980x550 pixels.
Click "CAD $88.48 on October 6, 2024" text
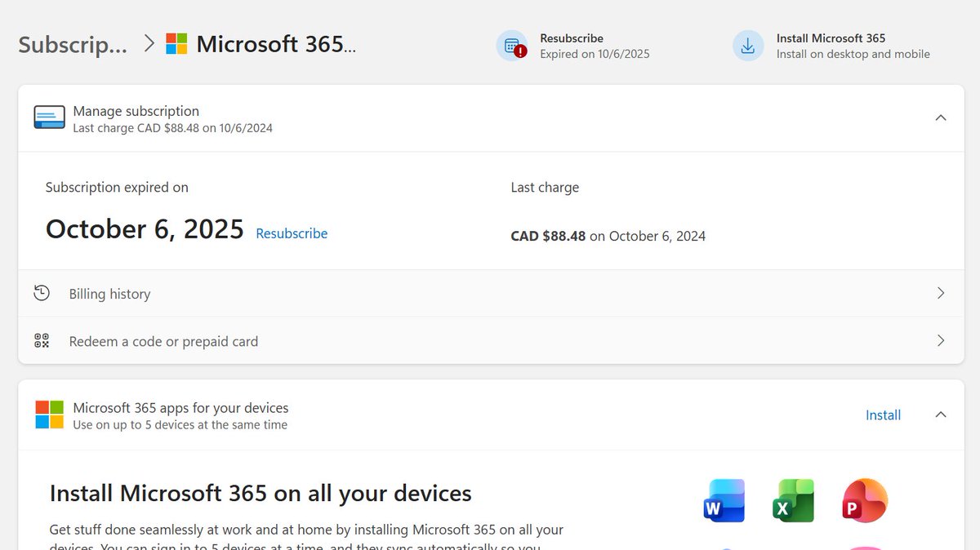[x=608, y=236]
